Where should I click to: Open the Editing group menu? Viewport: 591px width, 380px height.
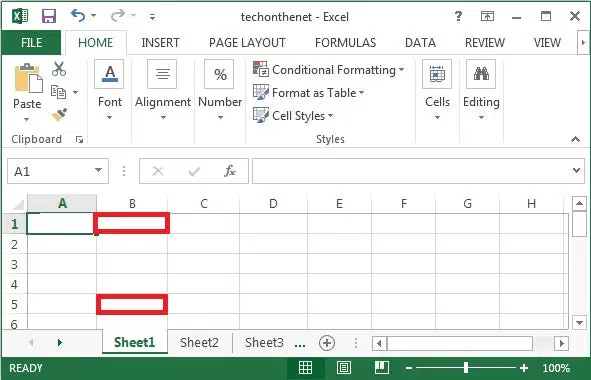click(x=481, y=90)
